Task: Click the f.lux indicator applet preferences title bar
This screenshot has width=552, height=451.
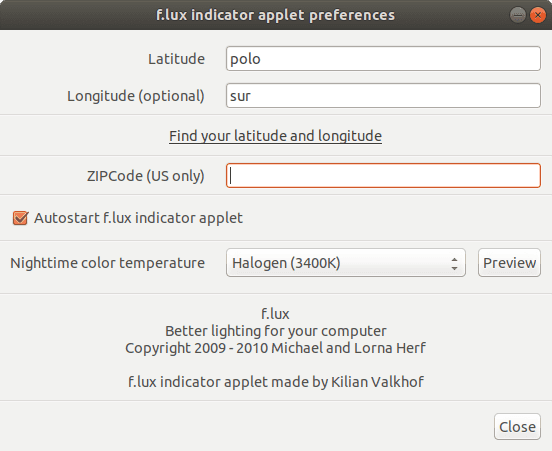Action: point(275,15)
